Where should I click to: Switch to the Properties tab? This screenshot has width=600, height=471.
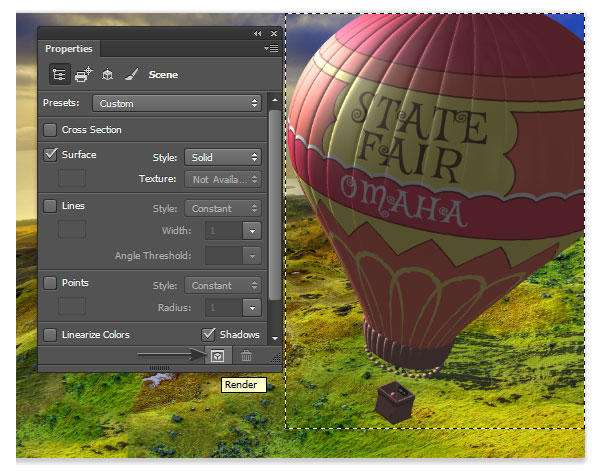pyautogui.click(x=69, y=49)
